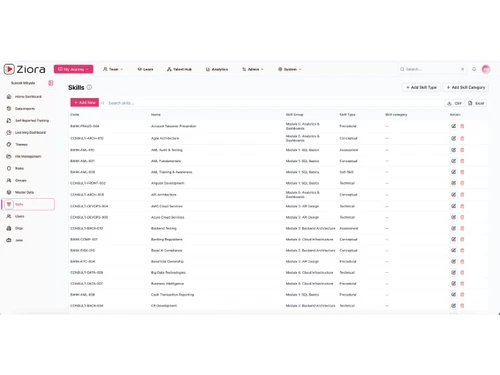500x375 pixels.
Task: Open File Management in sidebar
Action: click(x=24, y=156)
